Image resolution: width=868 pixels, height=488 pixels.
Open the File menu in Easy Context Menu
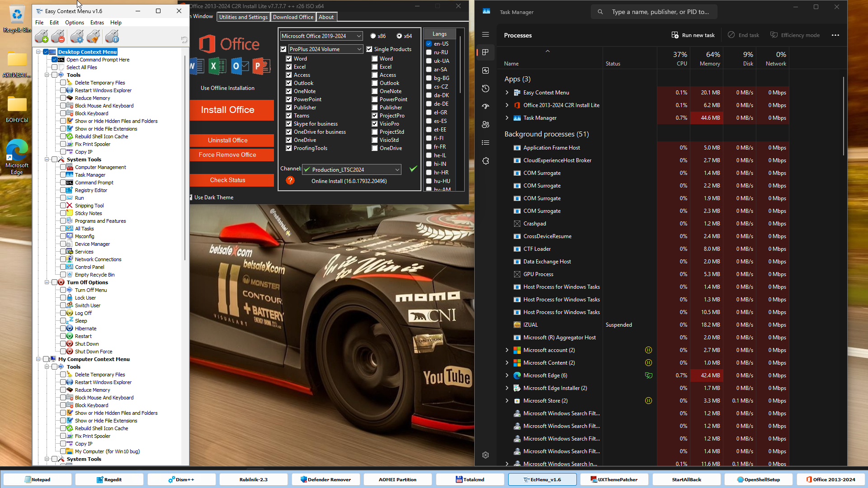tap(39, 23)
